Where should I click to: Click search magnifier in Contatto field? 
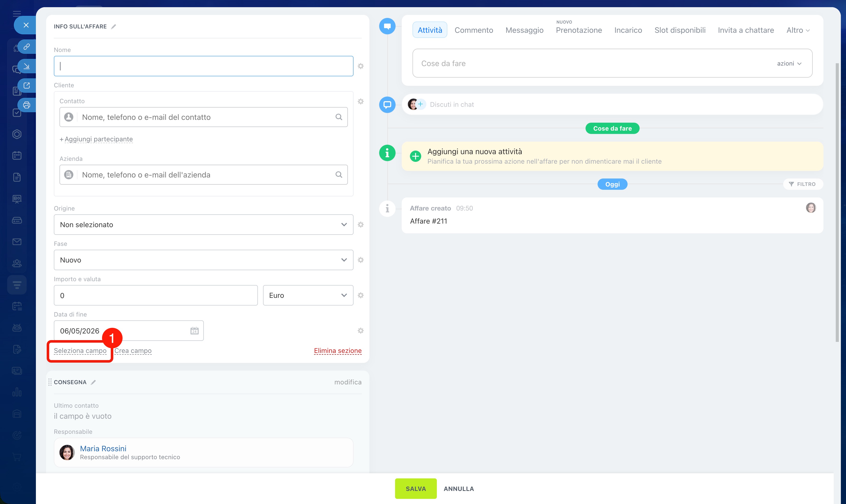click(339, 117)
